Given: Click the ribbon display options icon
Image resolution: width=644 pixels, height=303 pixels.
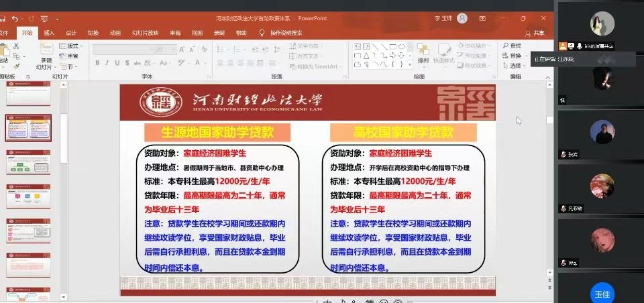Looking at the screenshot, I should (x=482, y=19).
